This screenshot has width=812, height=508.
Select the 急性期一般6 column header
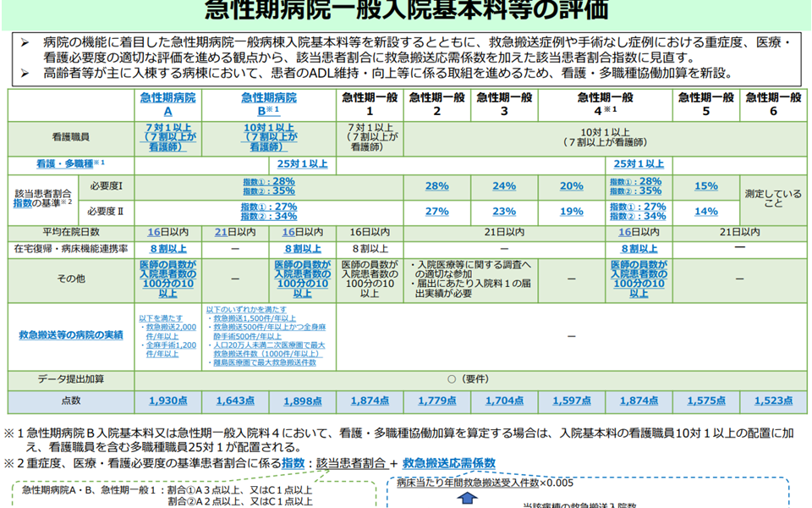point(772,104)
